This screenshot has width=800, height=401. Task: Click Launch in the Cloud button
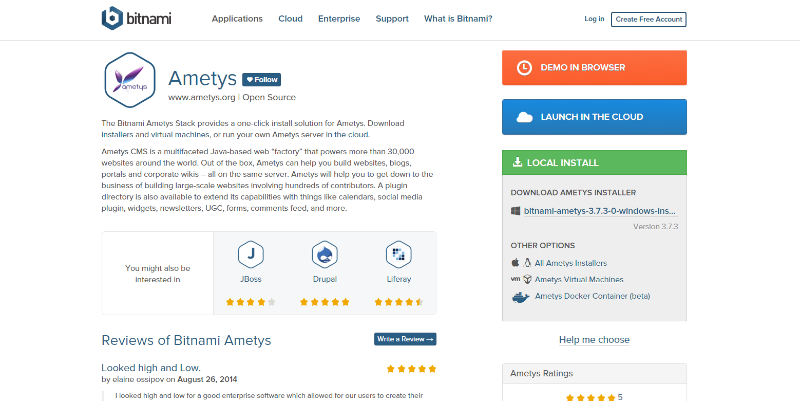click(x=594, y=117)
